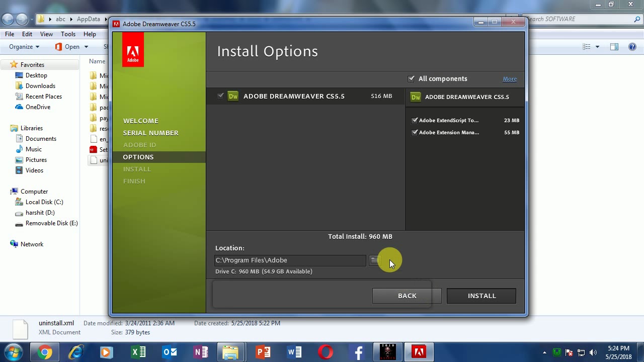Viewport: 644px width, 362px height.
Task: Toggle the All components checkbox
Action: 412,78
